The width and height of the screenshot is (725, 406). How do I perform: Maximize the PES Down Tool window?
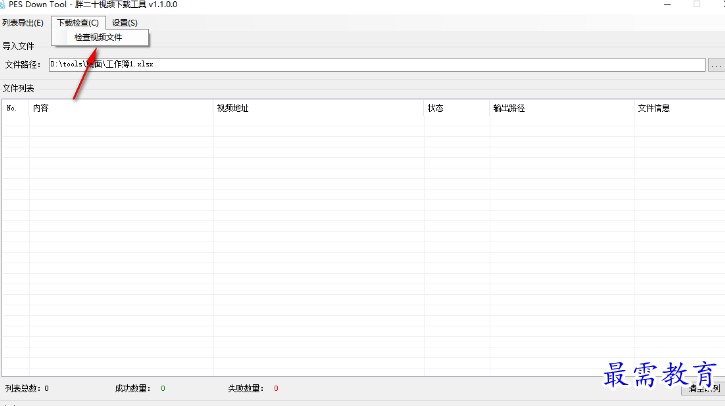[x=697, y=4]
